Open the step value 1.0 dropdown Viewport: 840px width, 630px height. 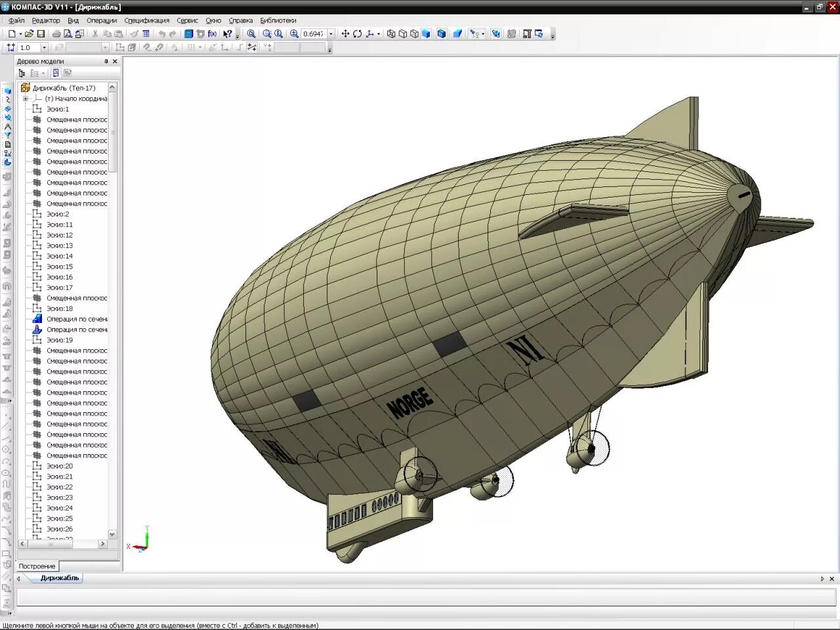[x=44, y=48]
